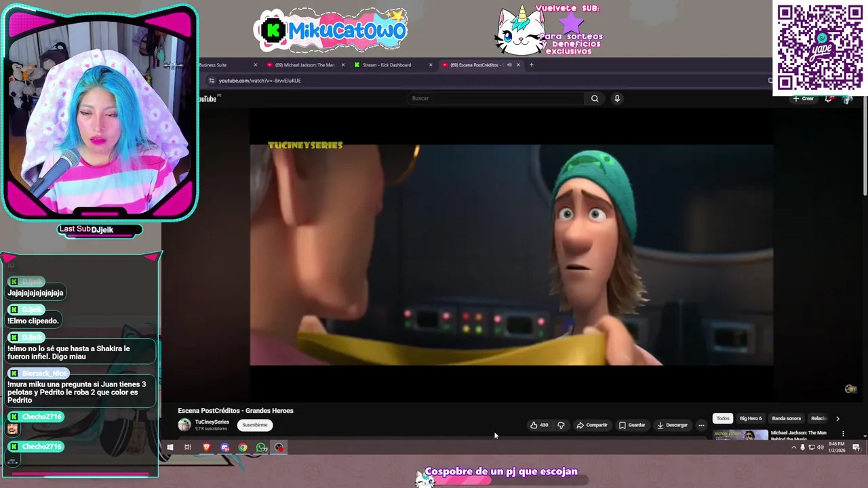Image resolution: width=868 pixels, height=488 pixels.
Task: Open site settings icon left of the URL
Action: (212, 81)
